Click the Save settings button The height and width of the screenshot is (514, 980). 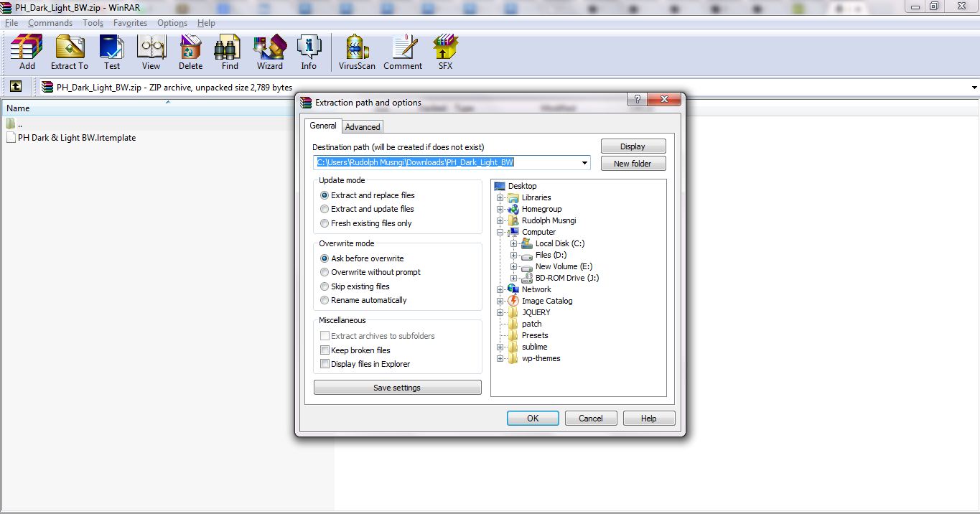pyautogui.click(x=398, y=388)
